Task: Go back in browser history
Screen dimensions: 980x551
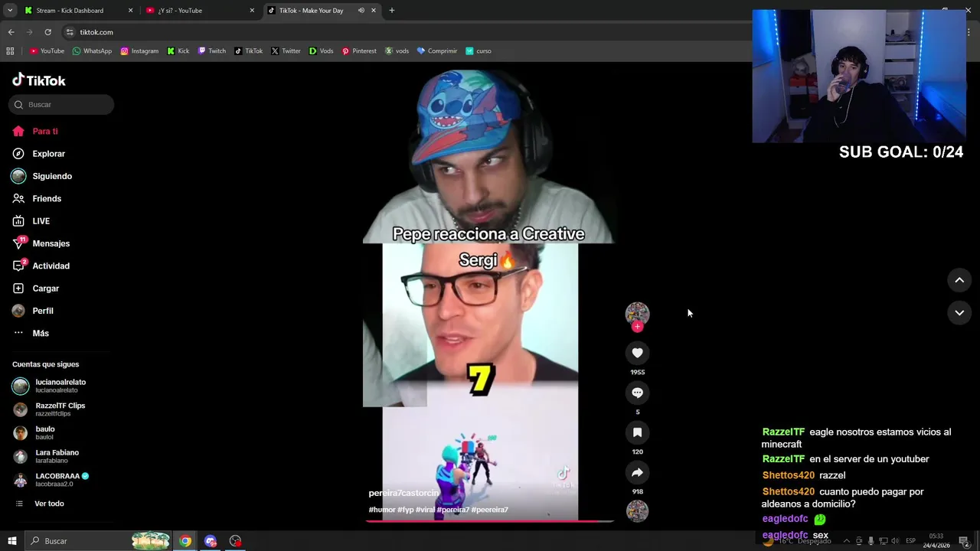Action: (11, 32)
